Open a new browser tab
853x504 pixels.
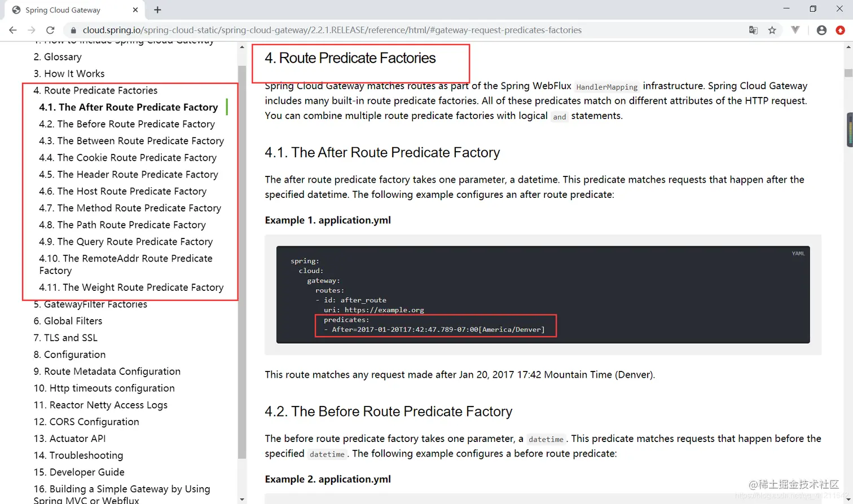point(157,10)
